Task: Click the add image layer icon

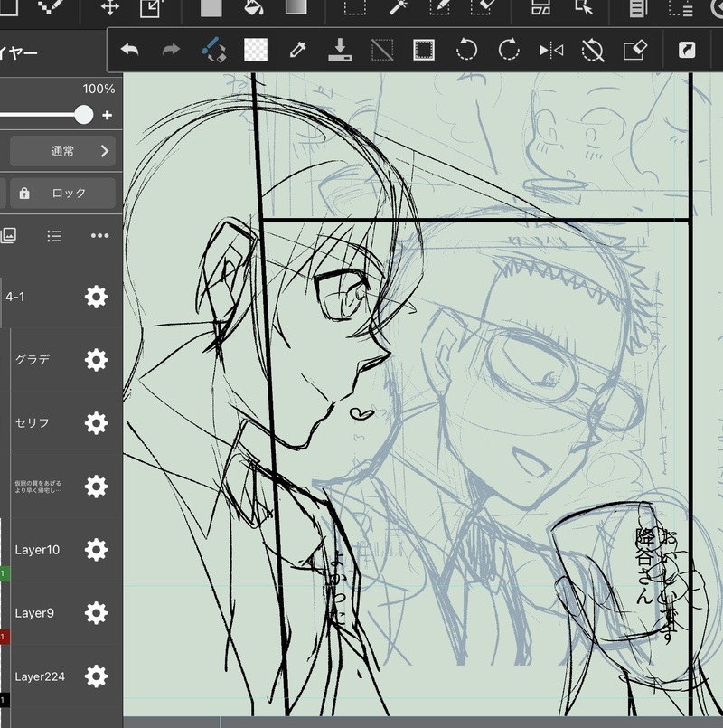Action: click(8, 235)
